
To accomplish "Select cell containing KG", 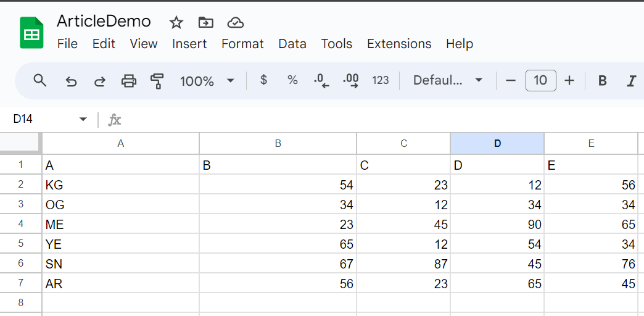I will (x=120, y=185).
